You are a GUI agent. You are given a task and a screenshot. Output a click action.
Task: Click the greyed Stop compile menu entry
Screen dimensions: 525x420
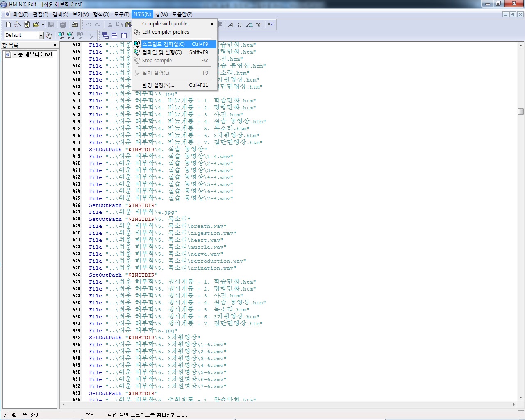pos(174,61)
